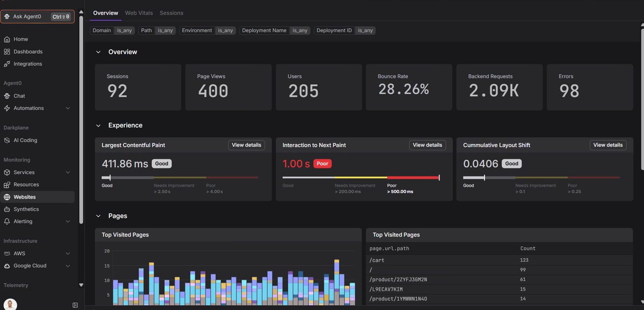Click the Alerting bell icon
The height and width of the screenshot is (310, 644).
pyautogui.click(x=7, y=222)
